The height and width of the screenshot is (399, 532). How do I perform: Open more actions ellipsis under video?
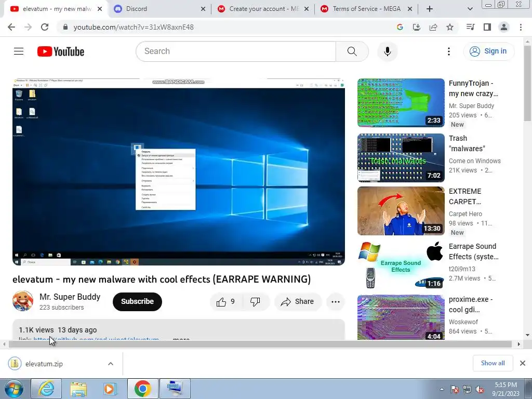click(x=336, y=302)
